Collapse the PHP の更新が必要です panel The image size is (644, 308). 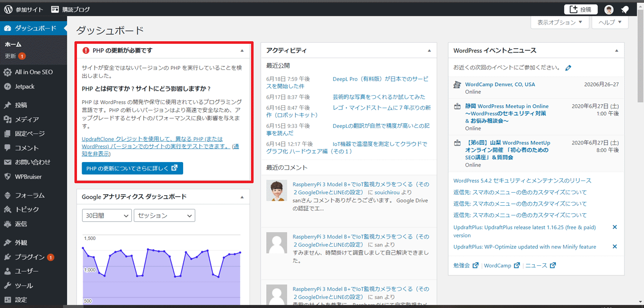point(242,50)
